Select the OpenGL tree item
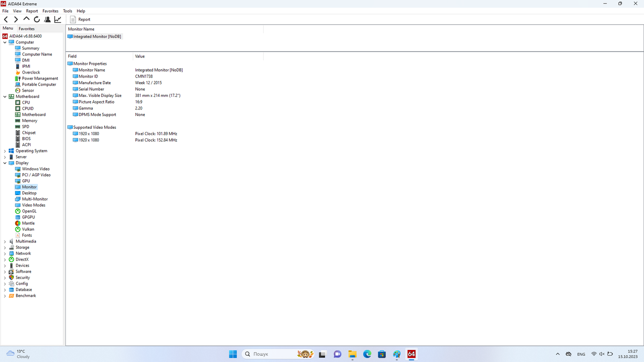This screenshot has height=362, width=644. [x=26, y=211]
